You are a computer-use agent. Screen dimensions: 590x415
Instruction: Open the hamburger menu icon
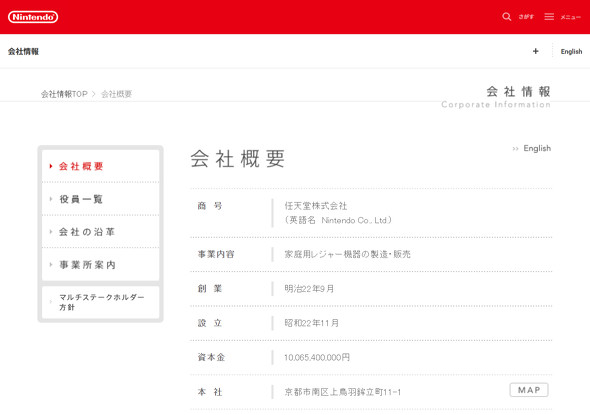click(x=549, y=17)
